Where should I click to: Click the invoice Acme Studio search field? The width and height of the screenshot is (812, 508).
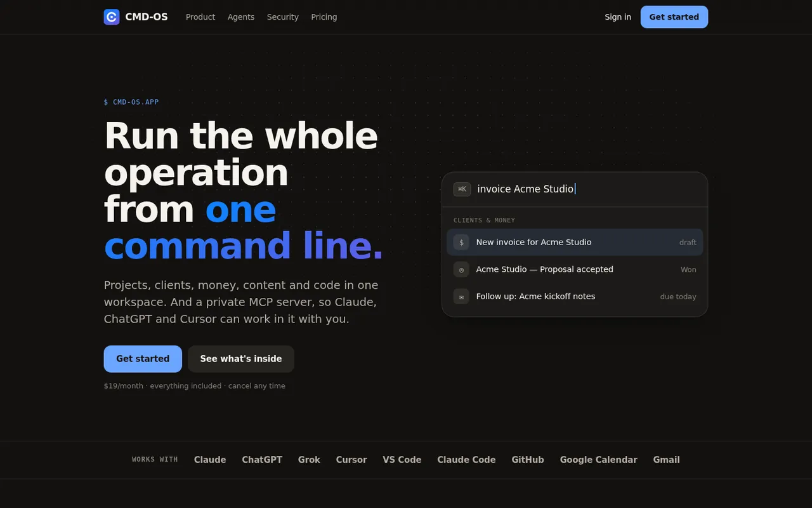pos(575,189)
